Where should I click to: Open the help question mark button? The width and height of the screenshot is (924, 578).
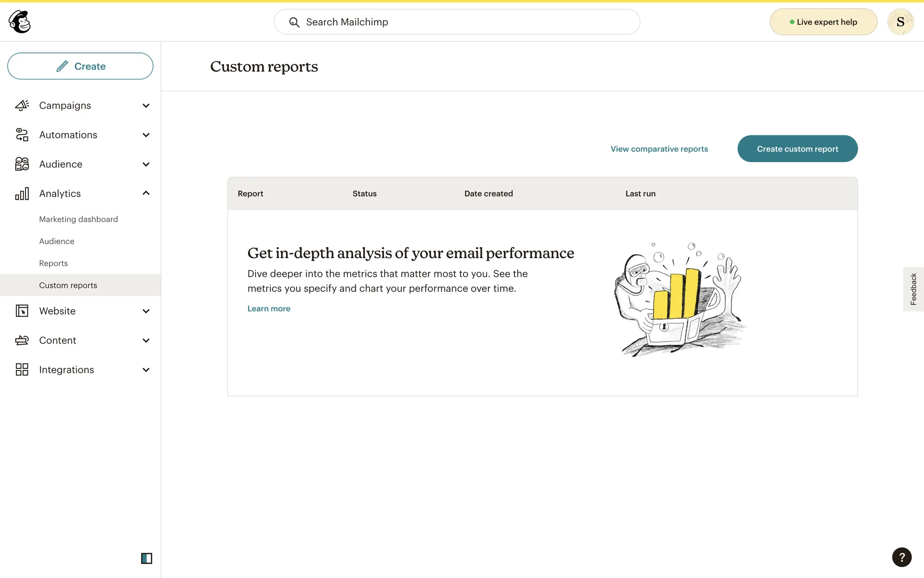pyautogui.click(x=901, y=557)
